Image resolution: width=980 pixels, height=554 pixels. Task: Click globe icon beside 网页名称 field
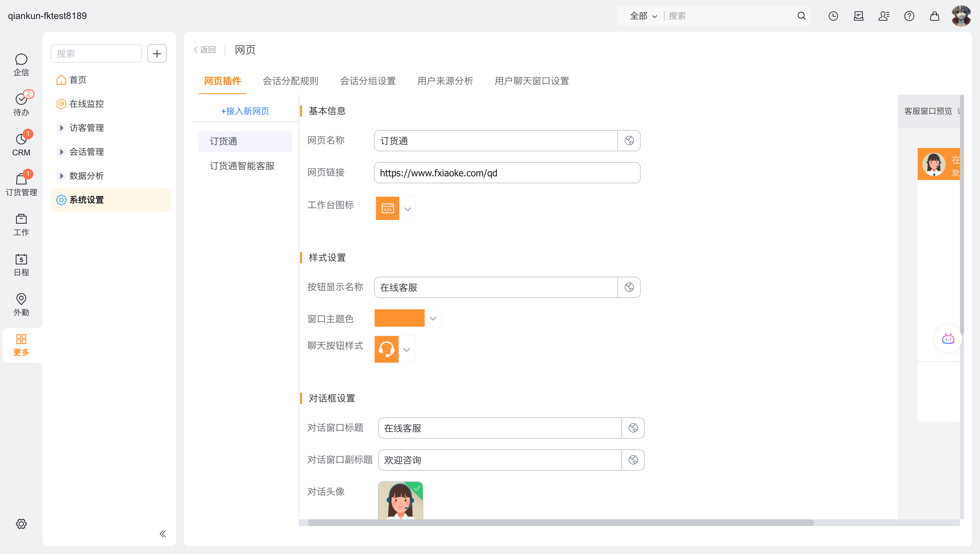[x=629, y=141]
